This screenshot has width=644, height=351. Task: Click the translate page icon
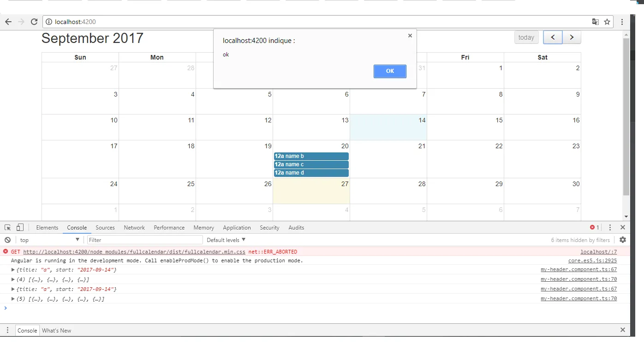point(596,22)
